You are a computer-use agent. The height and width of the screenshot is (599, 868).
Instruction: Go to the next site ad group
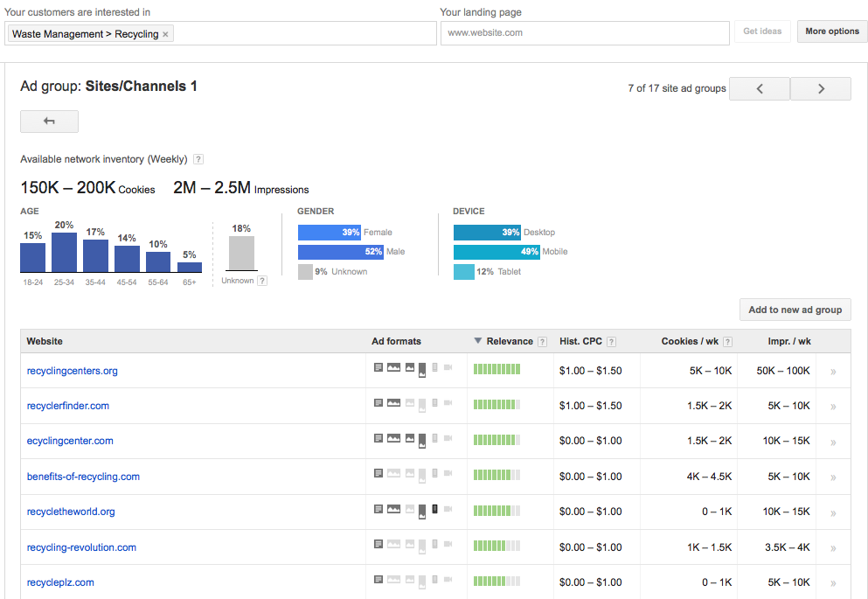tap(820, 88)
